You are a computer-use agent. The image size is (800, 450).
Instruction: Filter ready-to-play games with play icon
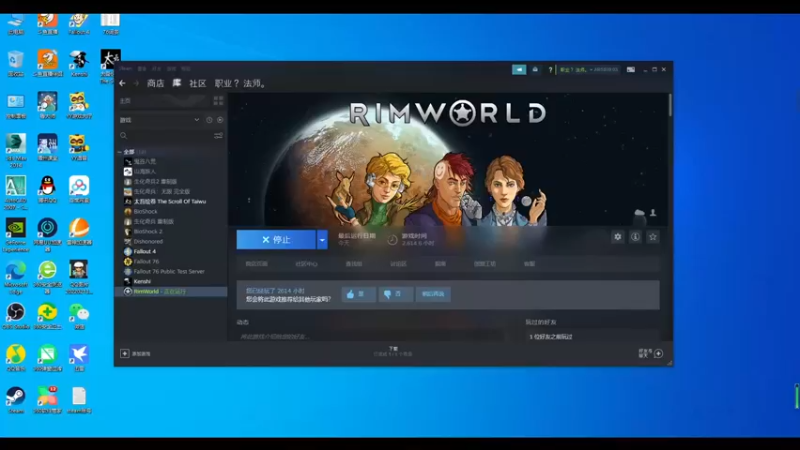220,120
